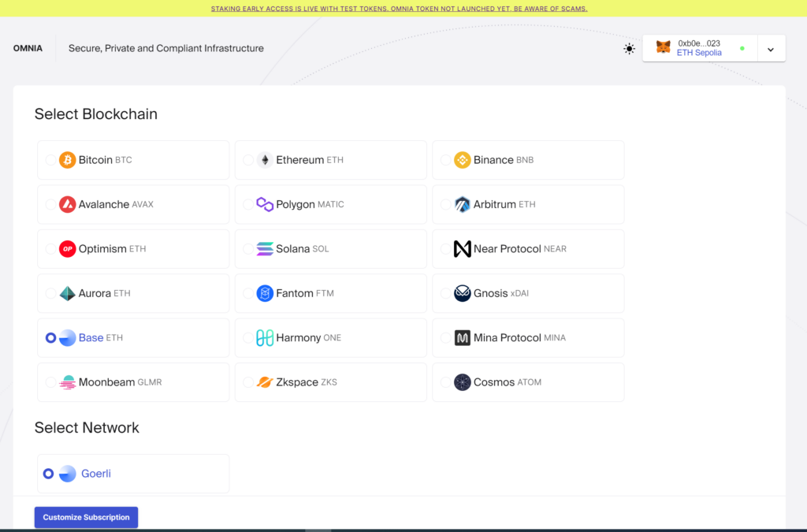
Task: Toggle light/dark theme sun icon
Action: pyautogui.click(x=629, y=49)
